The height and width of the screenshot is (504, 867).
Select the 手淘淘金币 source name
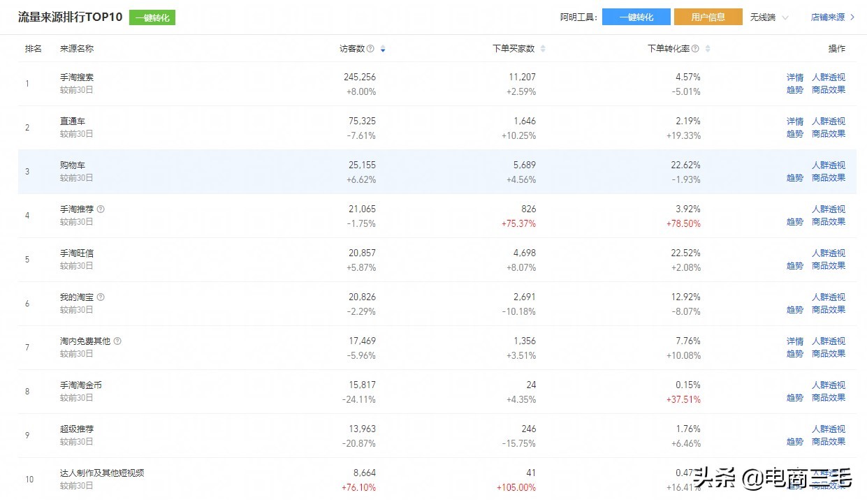81,385
